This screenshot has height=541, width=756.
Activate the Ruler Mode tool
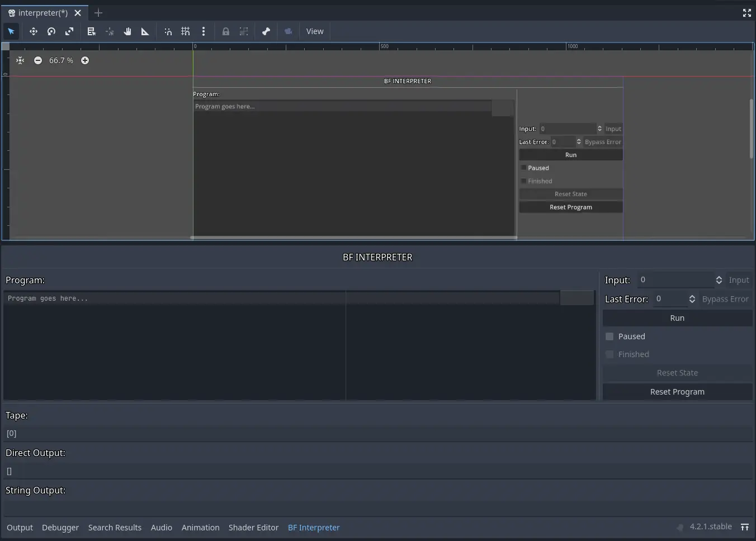pos(145,31)
